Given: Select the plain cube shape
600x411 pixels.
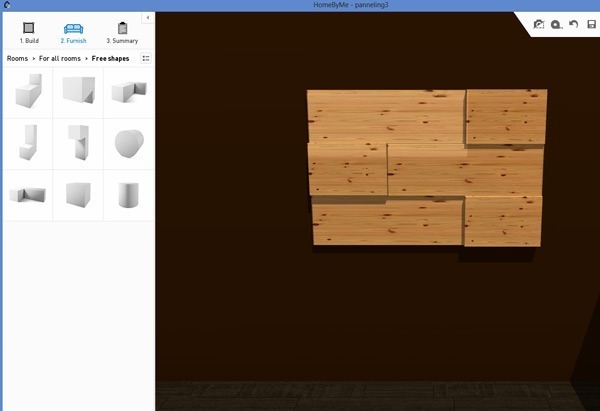Looking at the screenshot, I should click(x=78, y=195).
